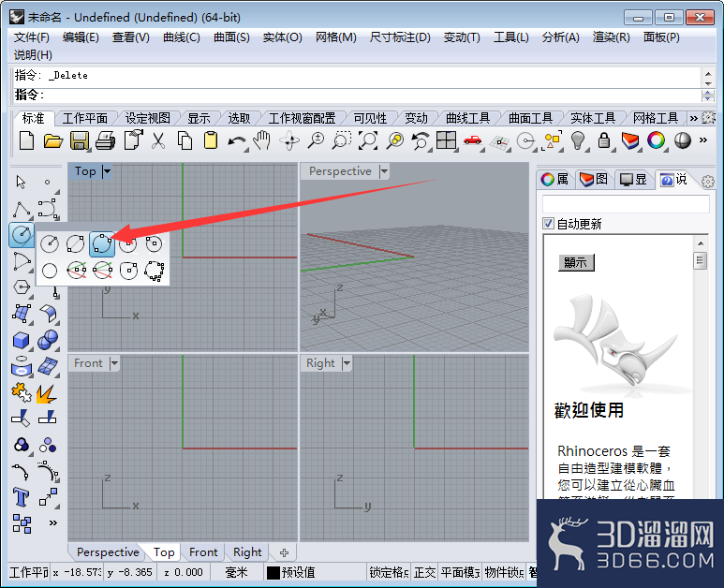724x588 pixels.
Task: Toggle 锁定格点 grid snap in status bar
Action: (389, 573)
